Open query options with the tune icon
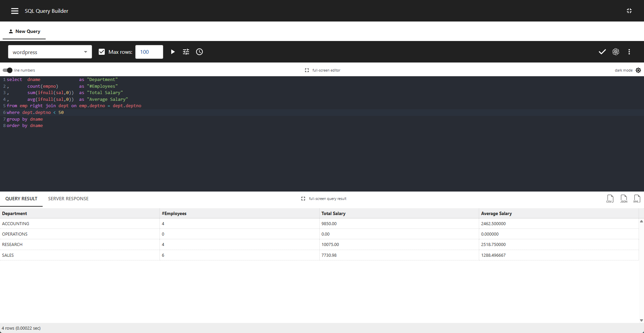Image resolution: width=644 pixels, height=333 pixels. pyautogui.click(x=186, y=52)
